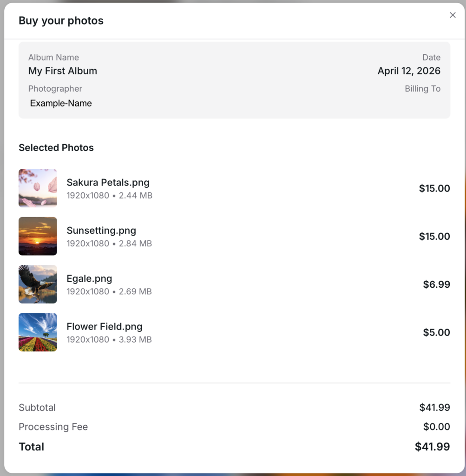Click the $5.00 price for Flower Field
The image size is (466, 476).
coord(436,332)
